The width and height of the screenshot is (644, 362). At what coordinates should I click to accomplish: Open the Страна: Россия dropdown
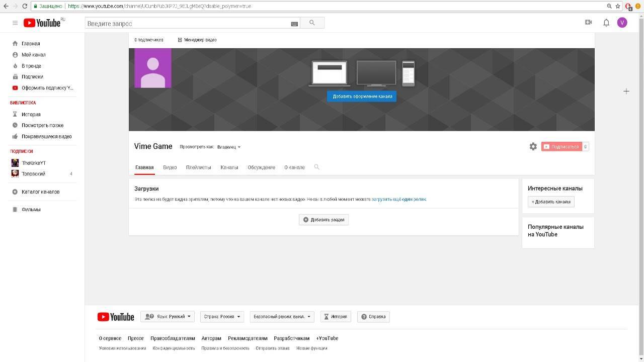[x=222, y=317]
